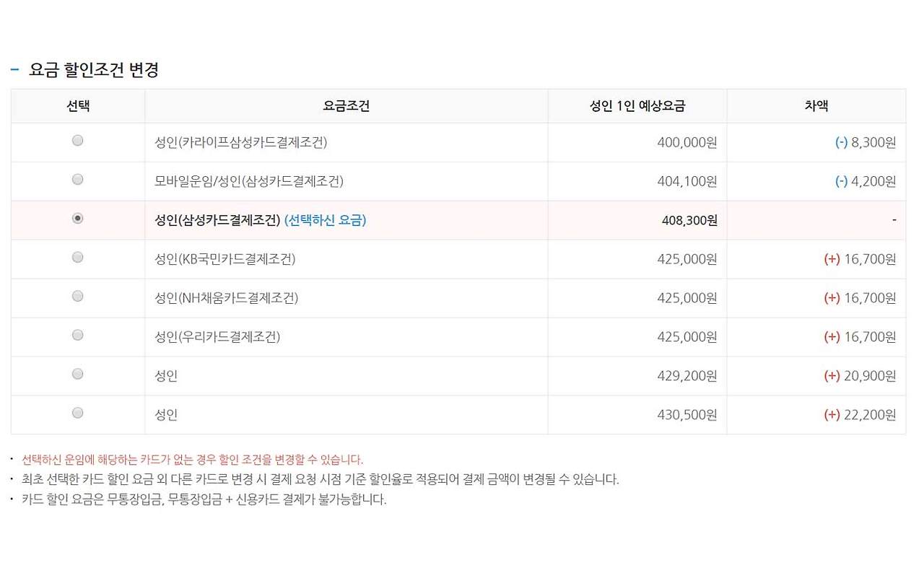The height and width of the screenshot is (568, 924).
Task: Click the 성인(NH채움카드결제조건) row text
Action: 227,298
